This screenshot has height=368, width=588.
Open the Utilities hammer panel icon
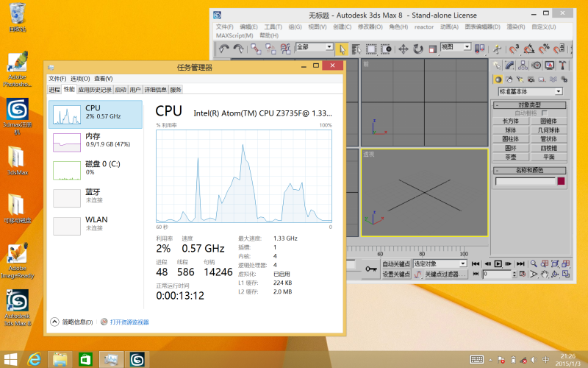coord(563,66)
